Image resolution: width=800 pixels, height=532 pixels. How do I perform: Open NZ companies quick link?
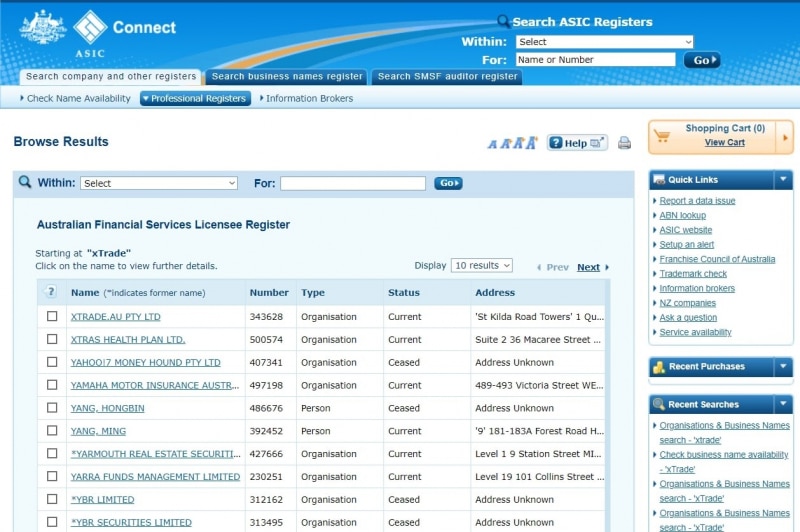pyautogui.click(x=687, y=303)
